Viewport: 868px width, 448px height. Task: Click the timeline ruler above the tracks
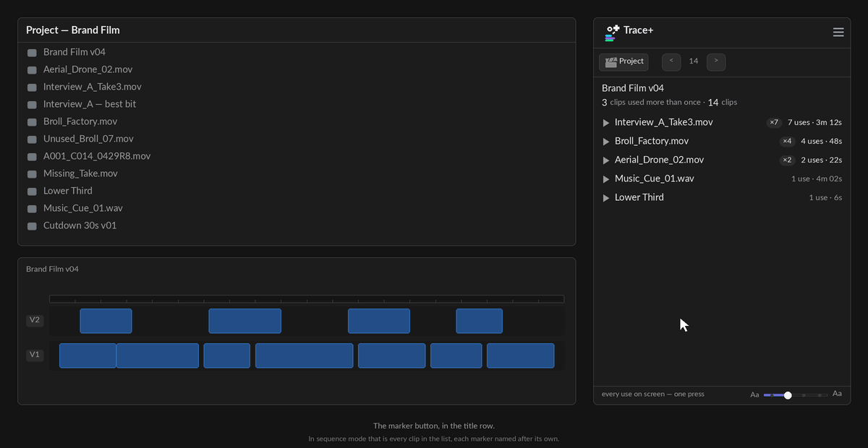[x=307, y=299]
